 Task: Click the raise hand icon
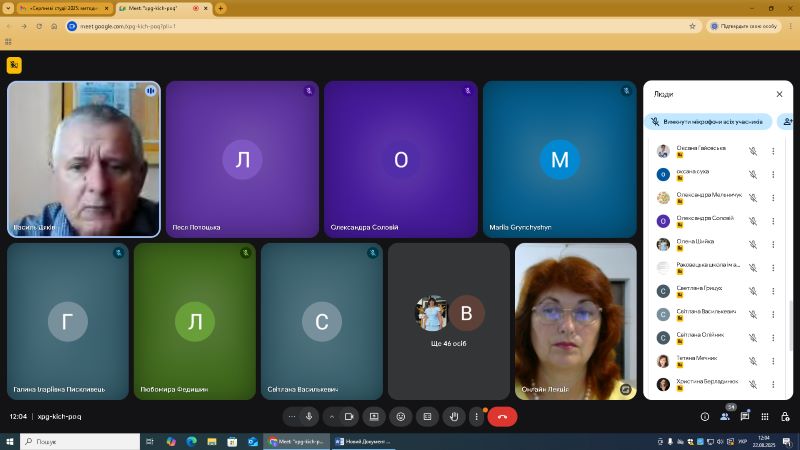[454, 416]
